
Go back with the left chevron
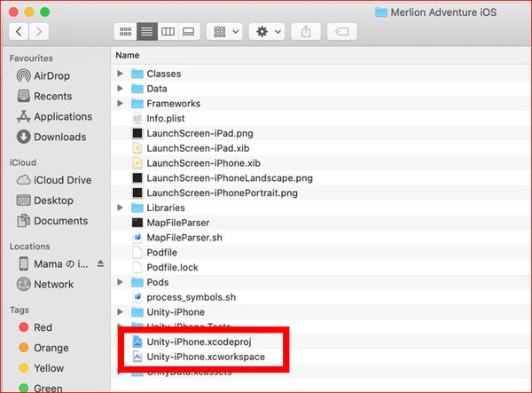click(x=19, y=32)
